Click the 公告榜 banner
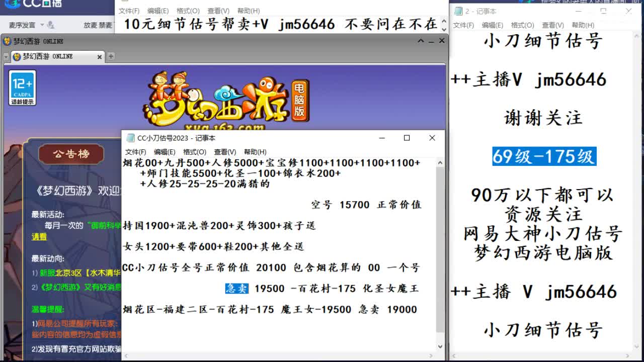The image size is (644, 362). (71, 154)
